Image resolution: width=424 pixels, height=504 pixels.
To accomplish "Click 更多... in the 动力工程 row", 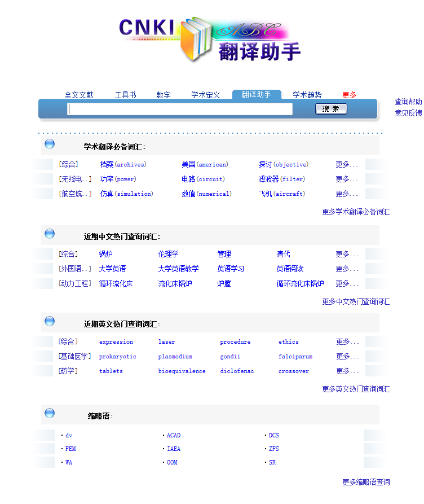I will (x=347, y=283).
